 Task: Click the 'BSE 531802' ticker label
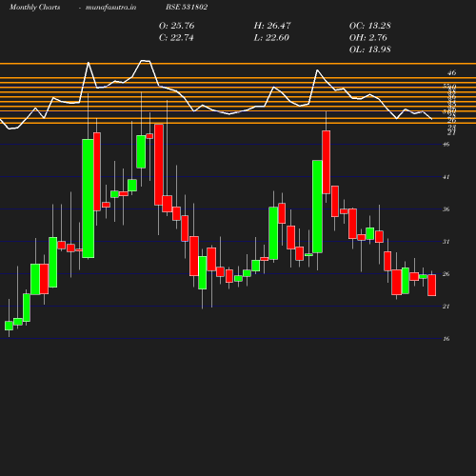coord(187,7)
